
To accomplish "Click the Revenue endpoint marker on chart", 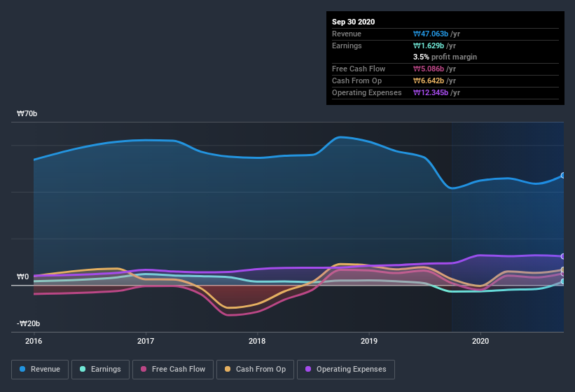I will 562,176.
